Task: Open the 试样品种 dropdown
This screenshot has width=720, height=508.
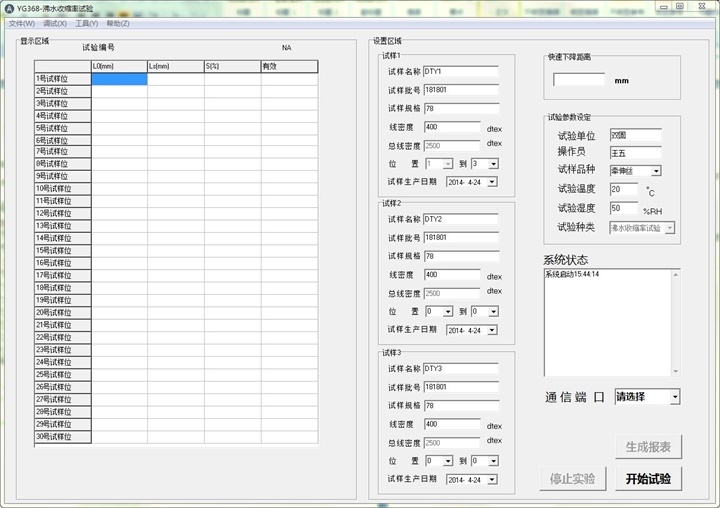Action: [x=656, y=171]
